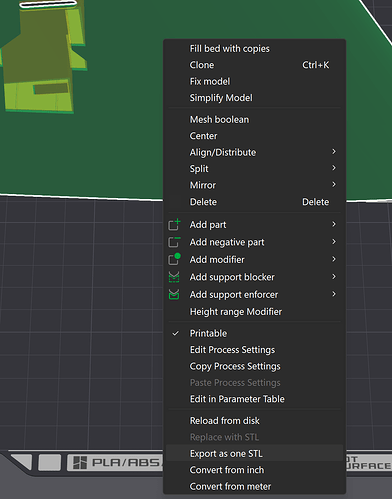Image resolution: width=392 pixels, height=499 pixels.
Task: Select Convert from inch
Action: [255, 470]
